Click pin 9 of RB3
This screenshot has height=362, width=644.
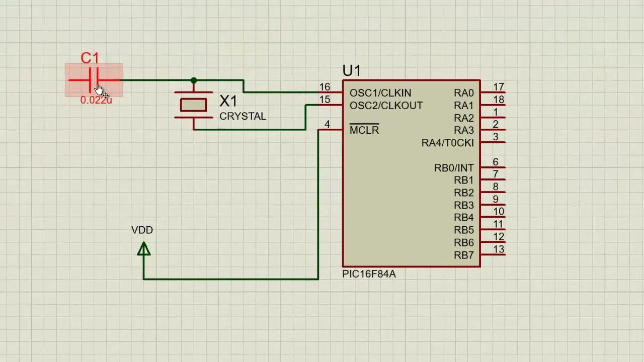tap(493, 205)
